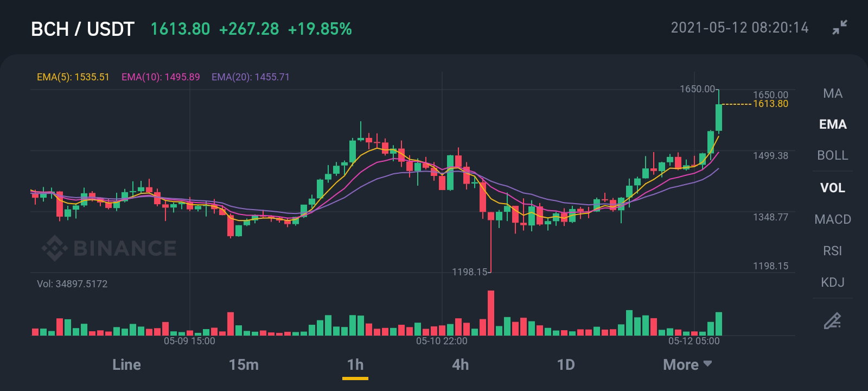Screen dimensions: 868x391
Task: Show the RSI sub-indicator
Action: tap(832, 251)
